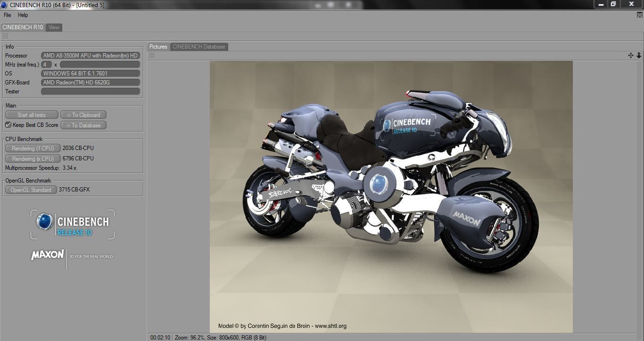Viewport: 644px width, 341px height.
Task: Click the 2036 CB-CPU score
Action: [78, 148]
